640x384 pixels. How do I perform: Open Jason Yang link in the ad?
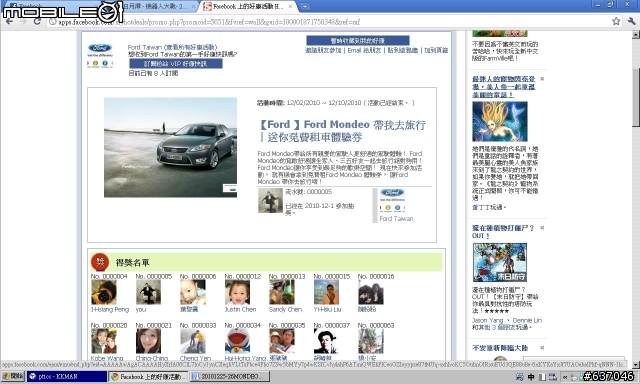pos(488,320)
